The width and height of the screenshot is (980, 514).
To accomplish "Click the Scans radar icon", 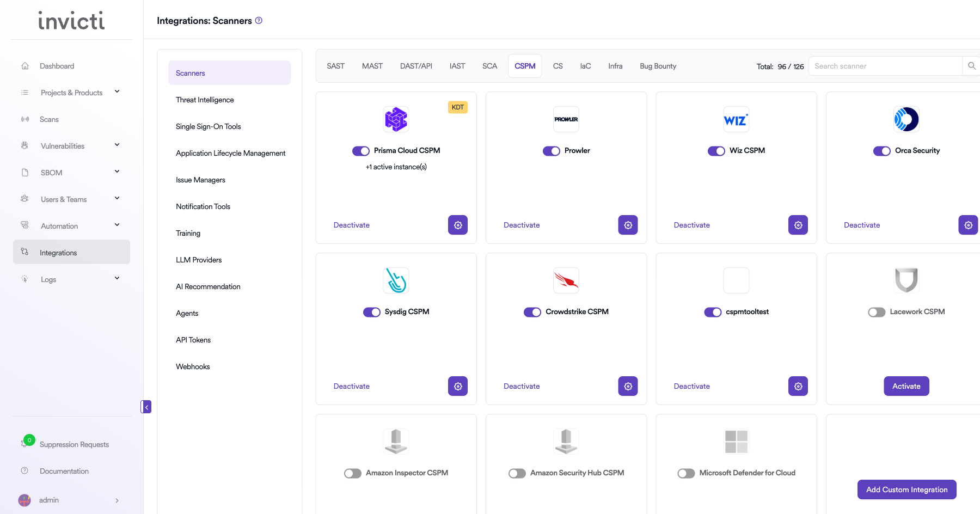I will [25, 119].
